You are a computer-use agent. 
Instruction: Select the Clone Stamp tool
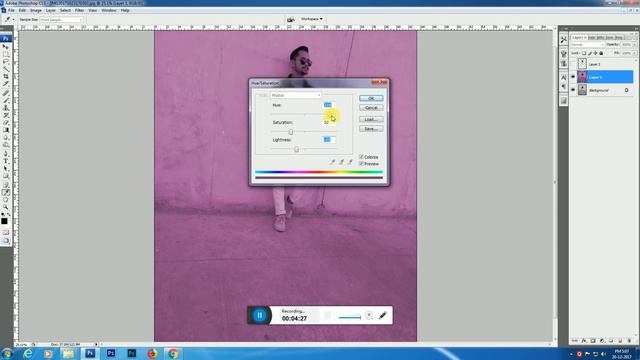click(x=6, y=107)
